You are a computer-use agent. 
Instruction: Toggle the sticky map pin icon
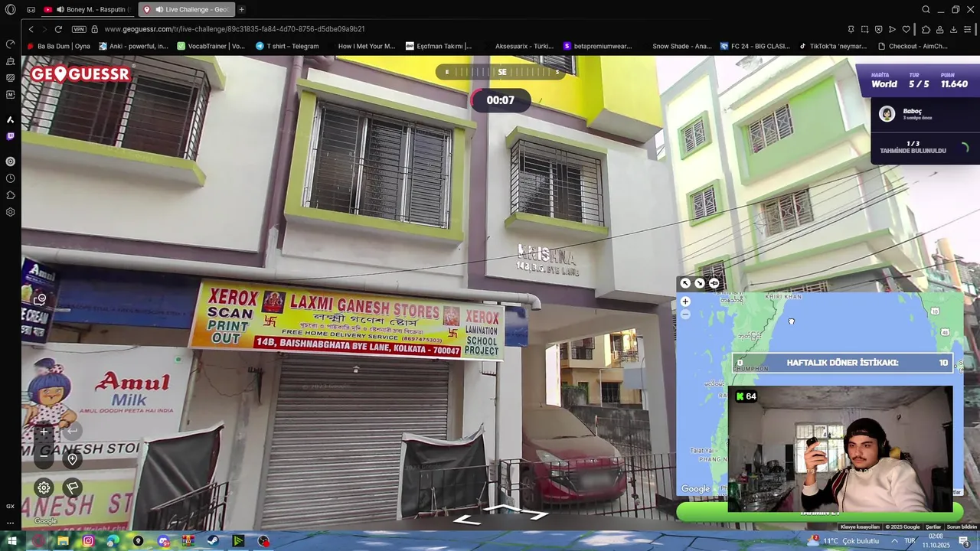tap(714, 283)
